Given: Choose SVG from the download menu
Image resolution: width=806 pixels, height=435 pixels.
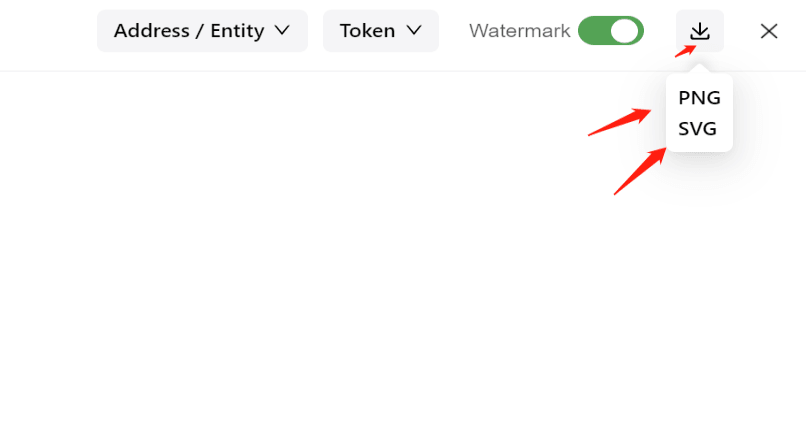Looking at the screenshot, I should 697,129.
